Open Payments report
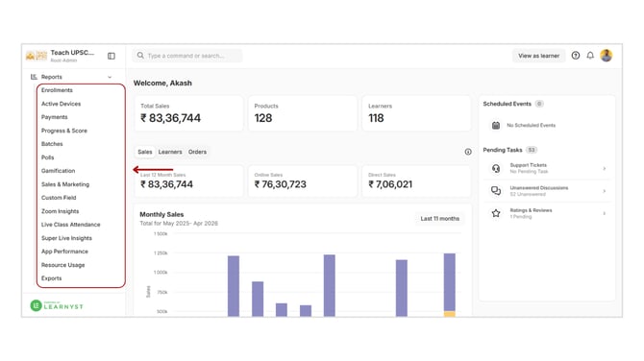Screen dimensions: 644x361 (x=54, y=117)
